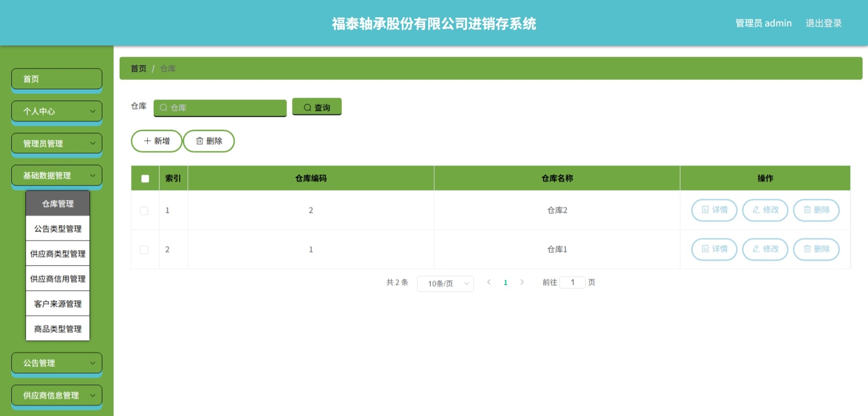This screenshot has width=868, height=416.
Task: Open the 10条/页 page size dropdown
Action: point(446,283)
